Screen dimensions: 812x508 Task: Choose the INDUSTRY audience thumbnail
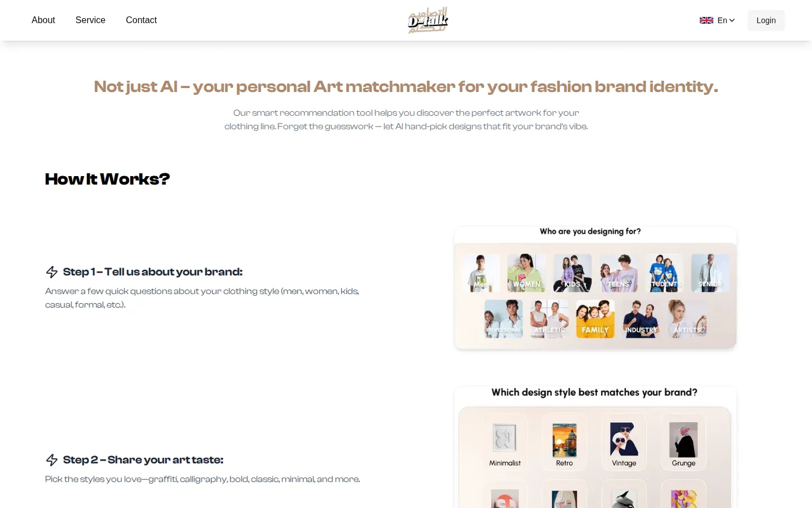(641, 319)
